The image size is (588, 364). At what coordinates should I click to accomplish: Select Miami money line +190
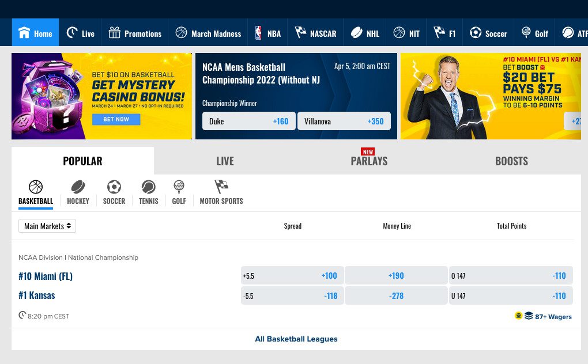396,276
